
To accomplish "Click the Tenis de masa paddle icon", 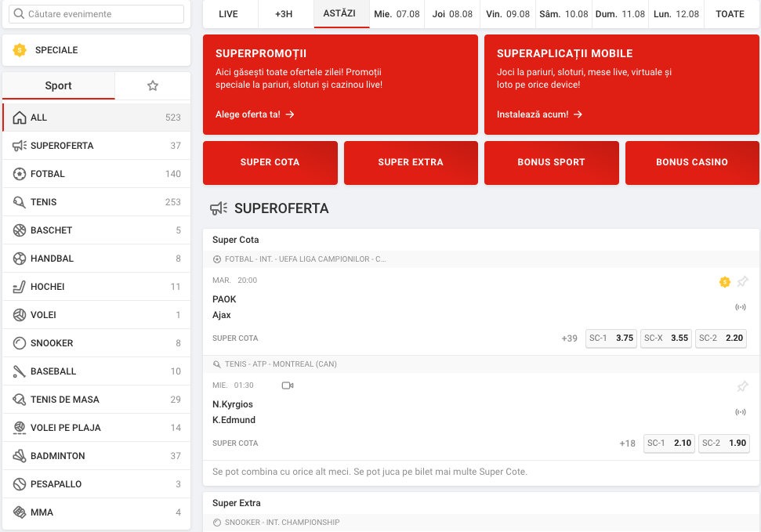I will point(20,400).
